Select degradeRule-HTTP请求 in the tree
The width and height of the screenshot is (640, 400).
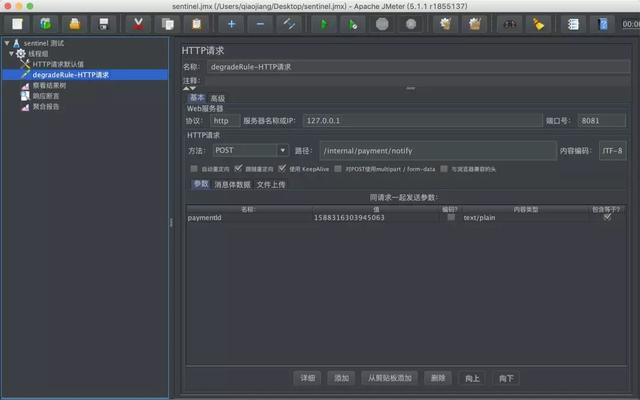pos(71,75)
